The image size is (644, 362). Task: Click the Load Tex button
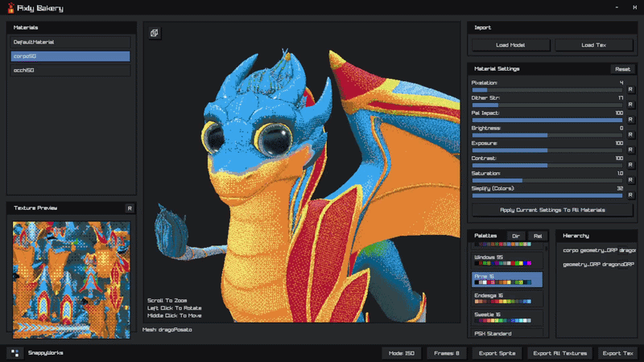(594, 45)
